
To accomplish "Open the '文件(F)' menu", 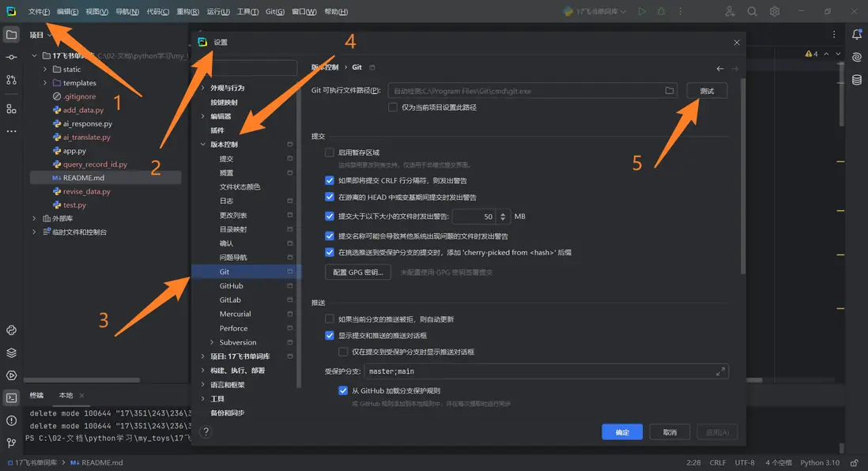I will click(39, 12).
